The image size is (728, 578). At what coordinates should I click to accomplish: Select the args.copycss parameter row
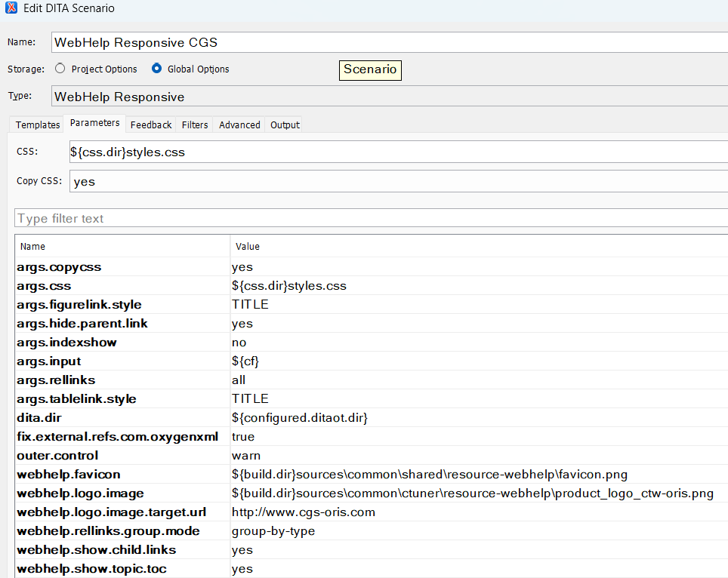point(372,267)
